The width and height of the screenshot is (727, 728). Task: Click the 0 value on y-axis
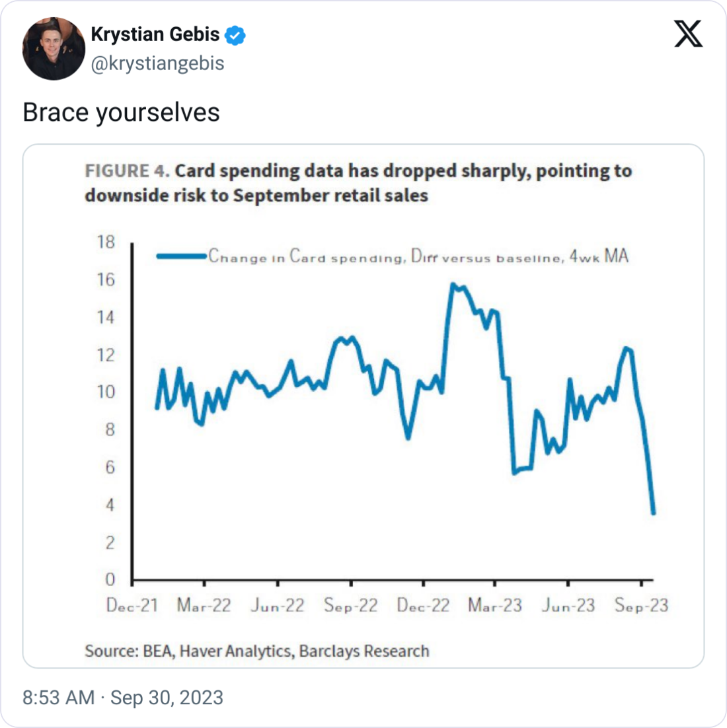[x=110, y=579]
